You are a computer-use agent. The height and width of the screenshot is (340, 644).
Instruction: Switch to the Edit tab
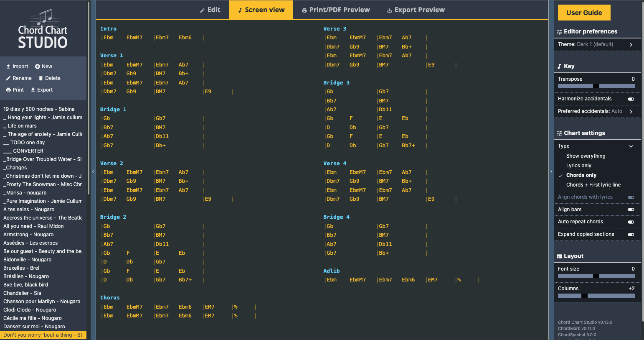coord(210,10)
